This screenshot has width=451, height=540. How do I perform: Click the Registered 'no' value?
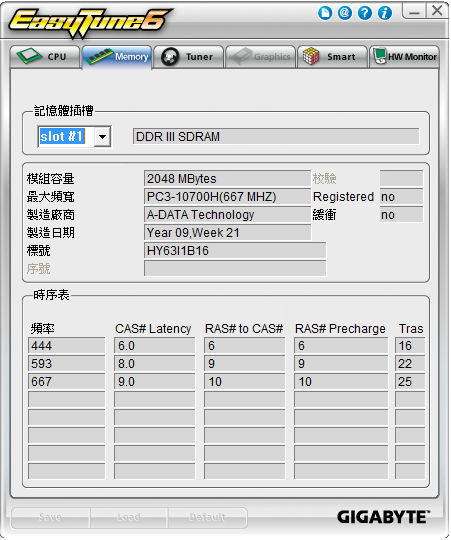401,197
